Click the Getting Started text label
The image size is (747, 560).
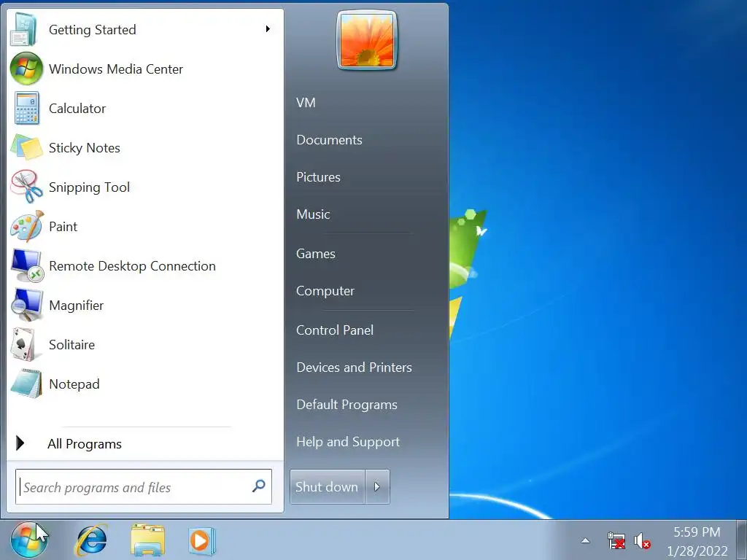coord(93,29)
